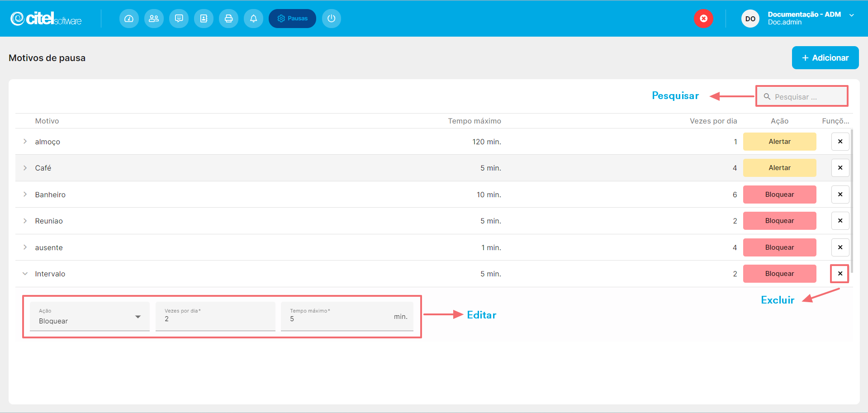Viewport: 868px width, 413px height.
Task: Click the Bloquear button for Intervalo
Action: click(x=779, y=274)
